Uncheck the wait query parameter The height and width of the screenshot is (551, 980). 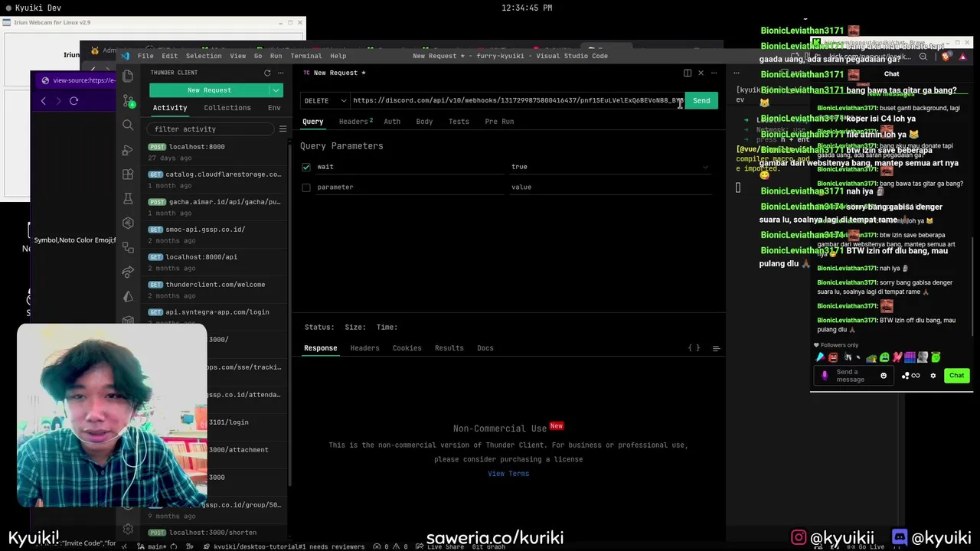coord(306,167)
